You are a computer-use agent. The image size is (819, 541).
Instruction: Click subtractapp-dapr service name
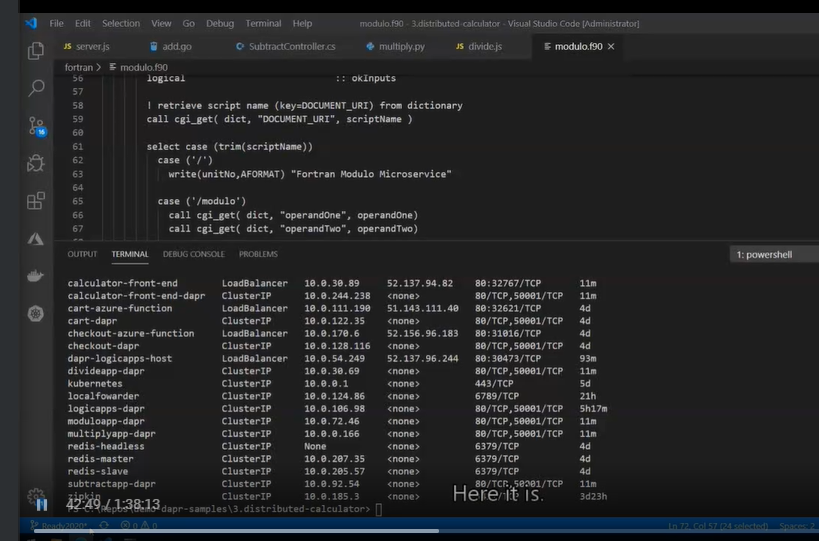111,484
